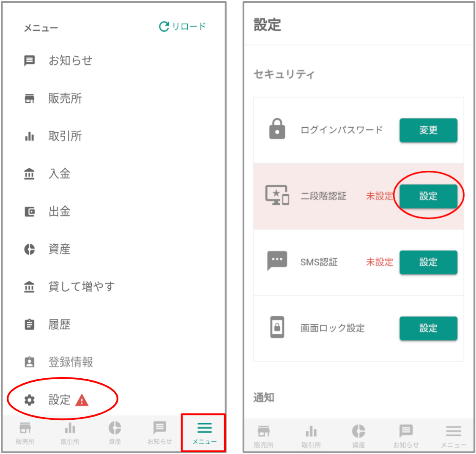Click the セキュリティ section heading
The width and height of the screenshot is (476, 454).
point(284,74)
